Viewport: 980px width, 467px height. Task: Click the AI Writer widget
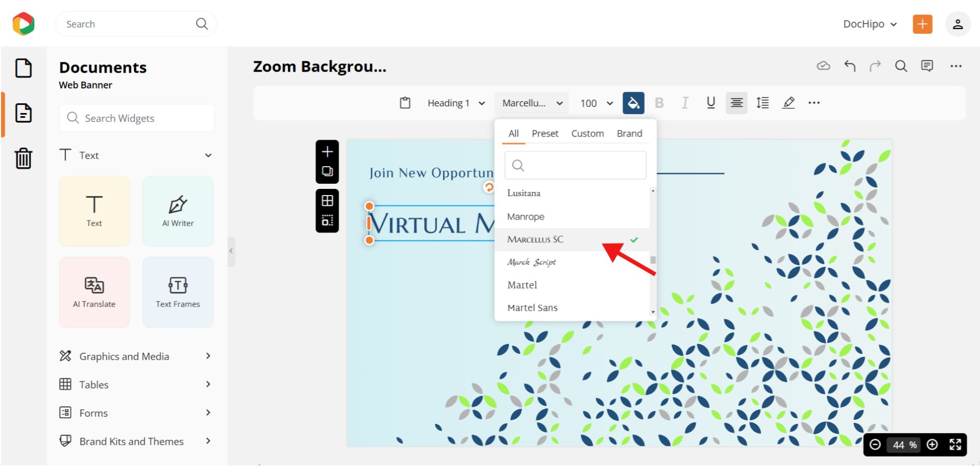tap(178, 211)
